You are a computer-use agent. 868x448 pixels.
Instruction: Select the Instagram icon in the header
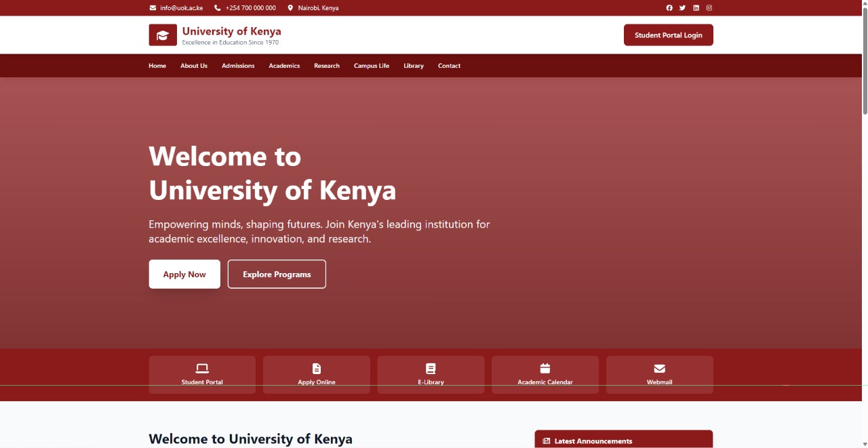pyautogui.click(x=709, y=7)
